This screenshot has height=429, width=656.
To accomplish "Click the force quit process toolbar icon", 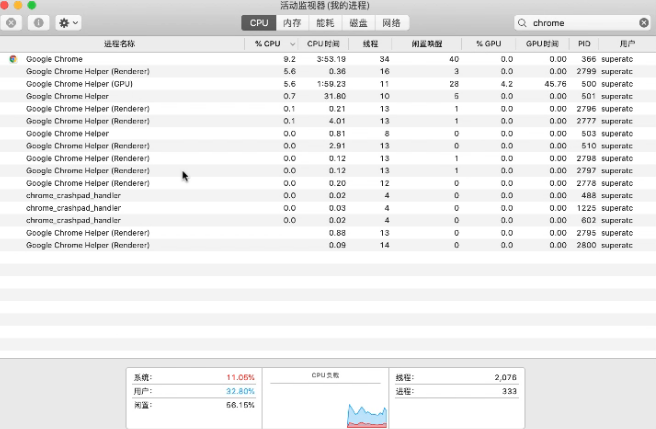I will tap(11, 23).
